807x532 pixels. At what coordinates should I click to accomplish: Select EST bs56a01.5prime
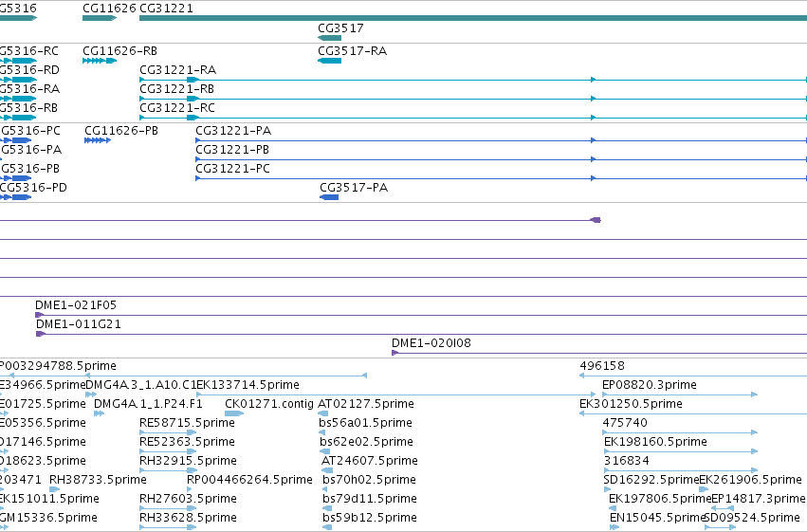[365, 423]
